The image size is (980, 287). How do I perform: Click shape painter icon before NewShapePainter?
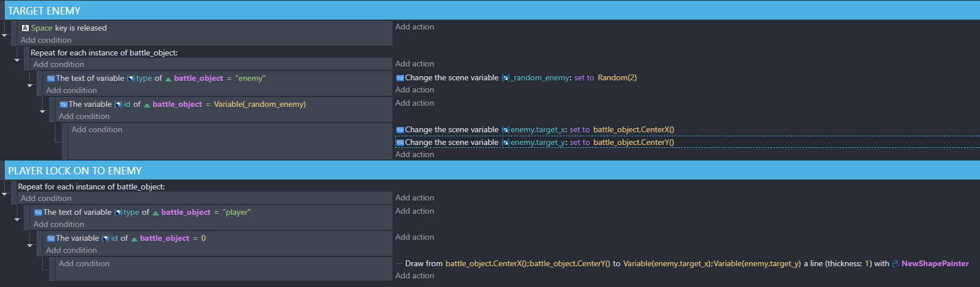[896, 264]
